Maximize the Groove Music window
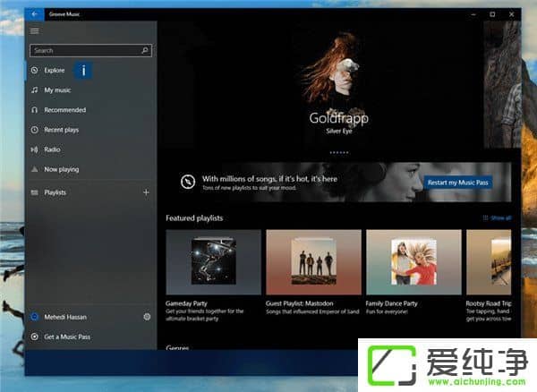Image resolution: width=537 pixels, height=392 pixels. click(x=492, y=14)
